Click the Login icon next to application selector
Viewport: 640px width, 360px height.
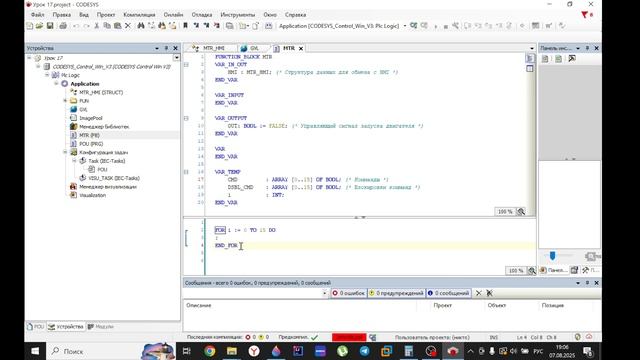(413, 26)
